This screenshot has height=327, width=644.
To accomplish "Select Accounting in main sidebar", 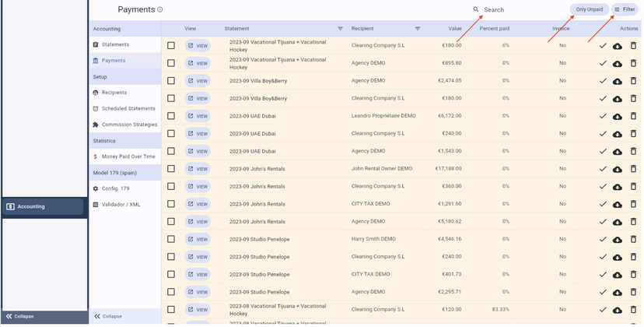I will click(44, 207).
